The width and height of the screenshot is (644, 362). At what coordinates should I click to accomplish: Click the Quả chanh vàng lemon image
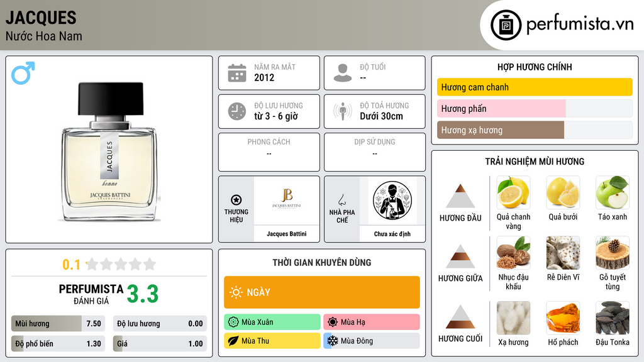(513, 192)
